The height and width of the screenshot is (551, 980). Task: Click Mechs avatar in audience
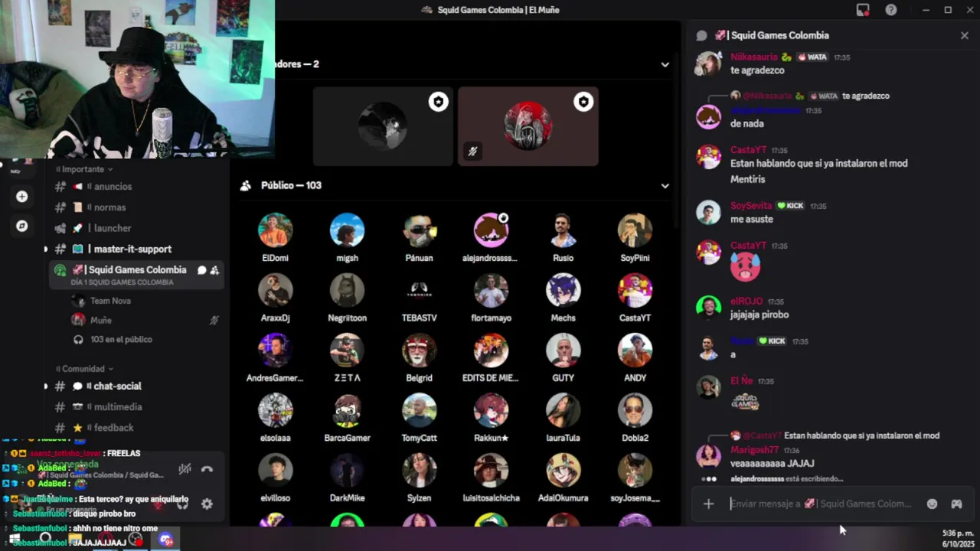point(563,290)
